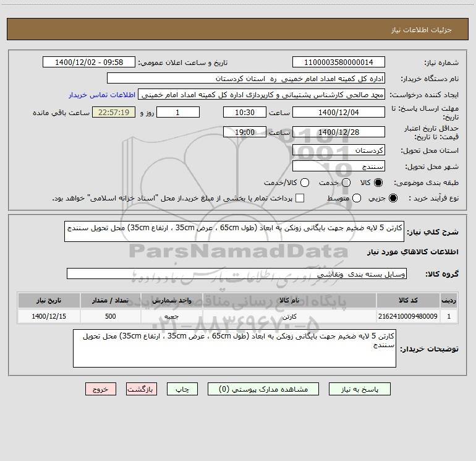Click the price validity date 1400/12/28

(339, 132)
